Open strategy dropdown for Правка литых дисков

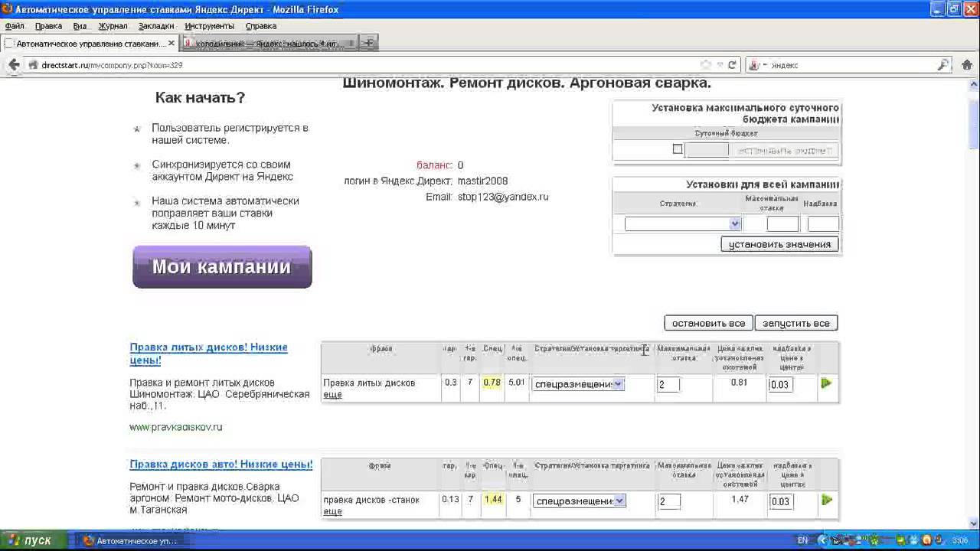point(578,384)
